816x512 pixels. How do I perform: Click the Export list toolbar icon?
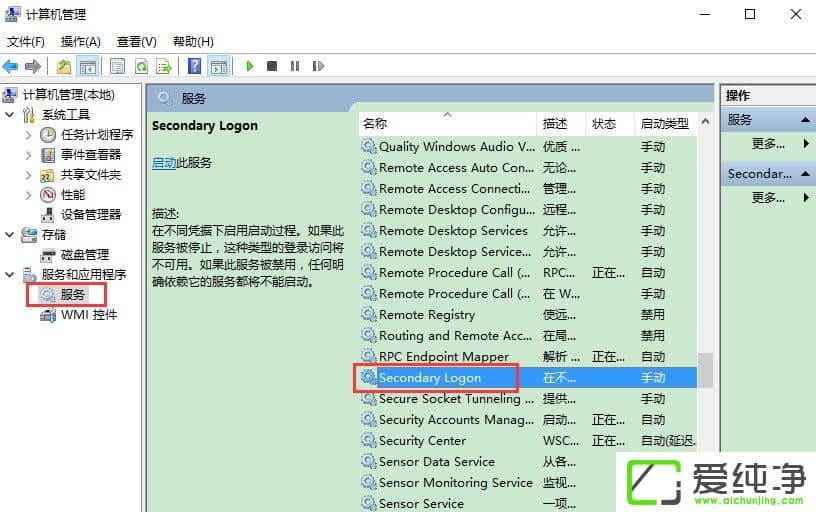pos(164,67)
